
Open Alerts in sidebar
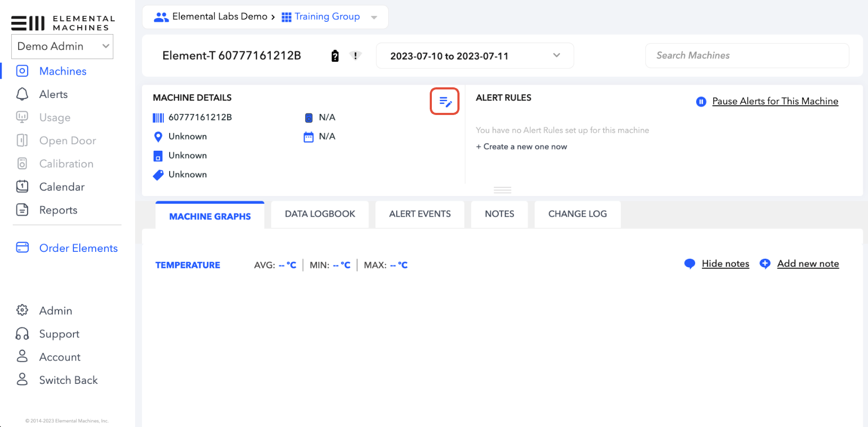[53, 94]
